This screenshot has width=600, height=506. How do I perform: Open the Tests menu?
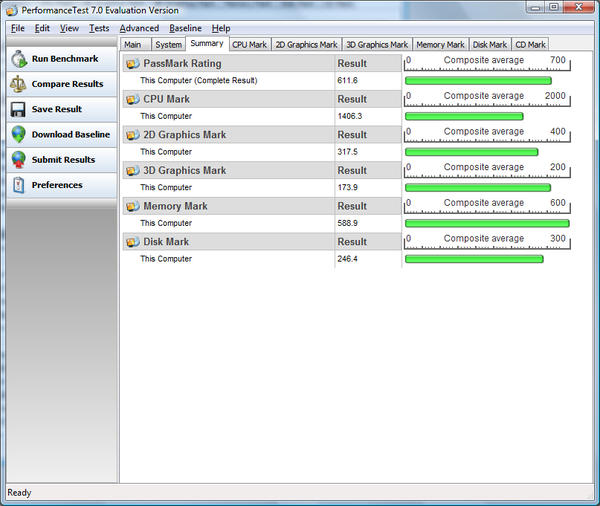[x=99, y=28]
